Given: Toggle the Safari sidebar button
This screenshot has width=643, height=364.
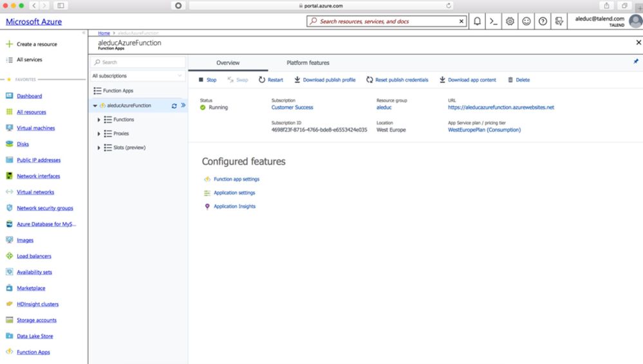Looking at the screenshot, I should pos(61,6).
